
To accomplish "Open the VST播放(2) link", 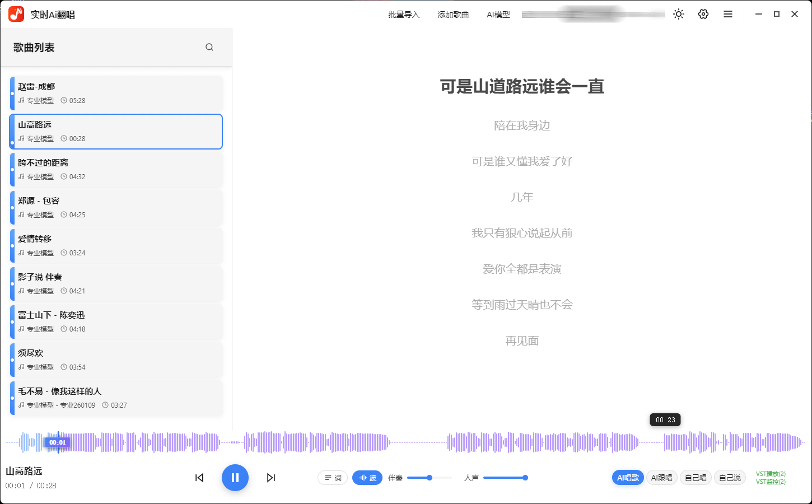I will [x=771, y=473].
